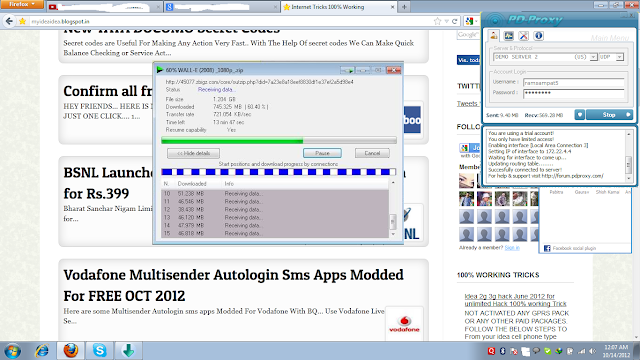Open the Confirm all fr... post title
Screen dimensions: 640x360
tap(108, 91)
